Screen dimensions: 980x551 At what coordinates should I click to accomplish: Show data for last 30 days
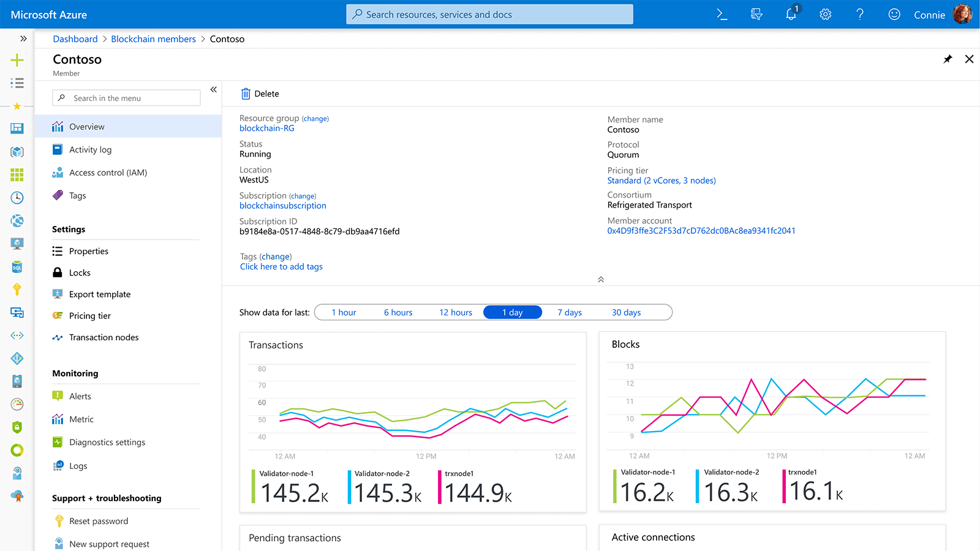coord(626,312)
